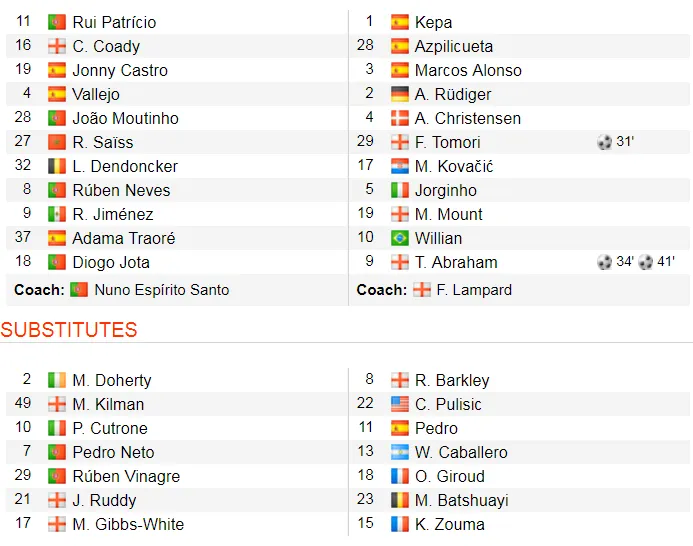Image resolution: width=693 pixels, height=546 pixels.
Task: Click the Portugal flag next to Rui Patrício
Action: tap(57, 22)
